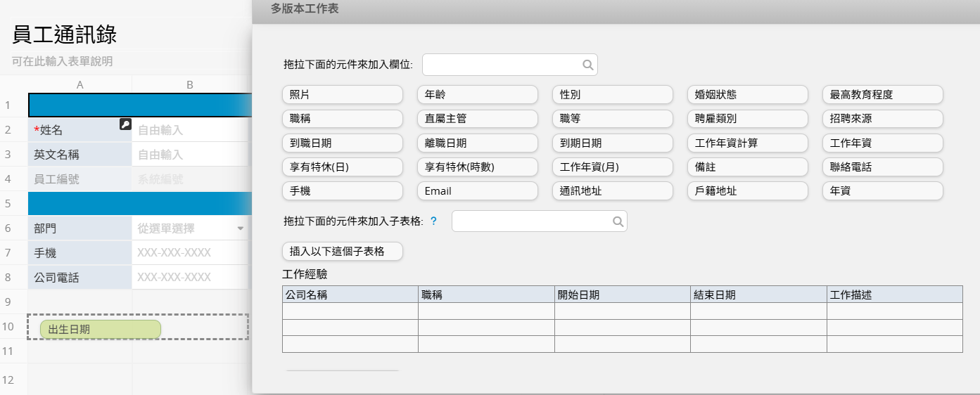Click the 員工通訊錄 form title
Image resolution: width=980 pixels, height=395 pixels.
[65, 34]
